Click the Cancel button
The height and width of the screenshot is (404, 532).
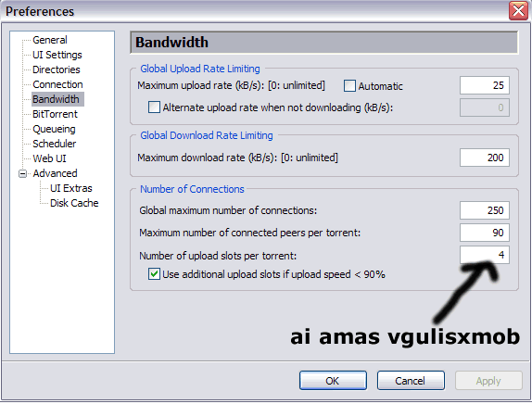[411, 381]
